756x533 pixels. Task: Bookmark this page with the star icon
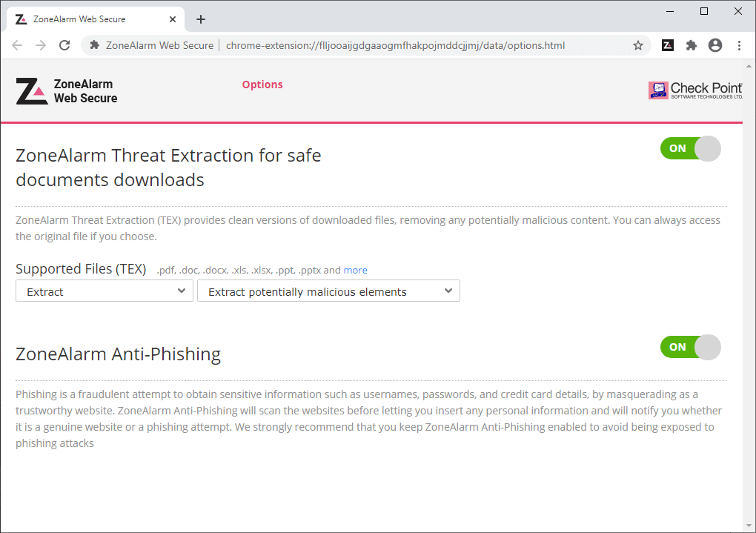[638, 45]
